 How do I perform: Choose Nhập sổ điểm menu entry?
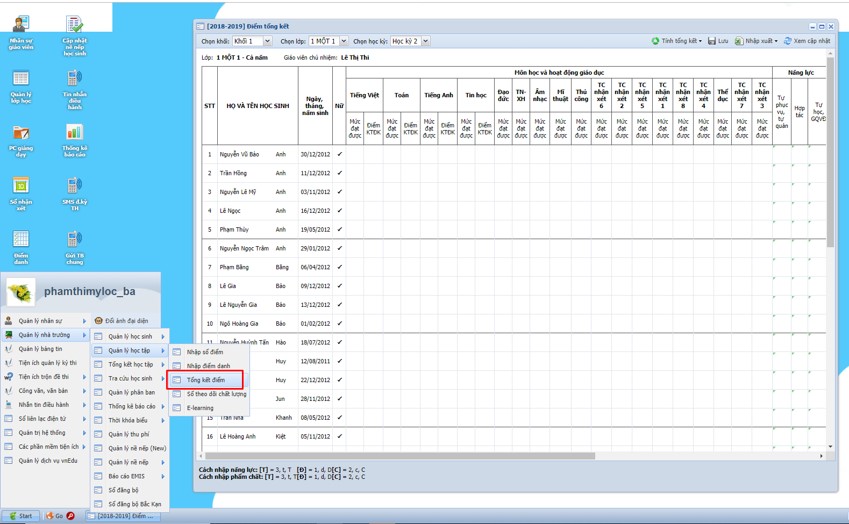point(205,352)
